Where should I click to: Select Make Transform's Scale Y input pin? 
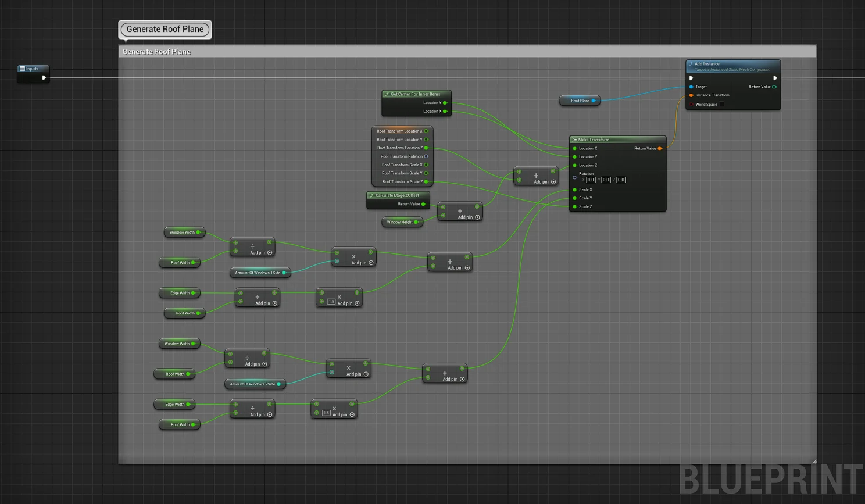[x=575, y=198]
